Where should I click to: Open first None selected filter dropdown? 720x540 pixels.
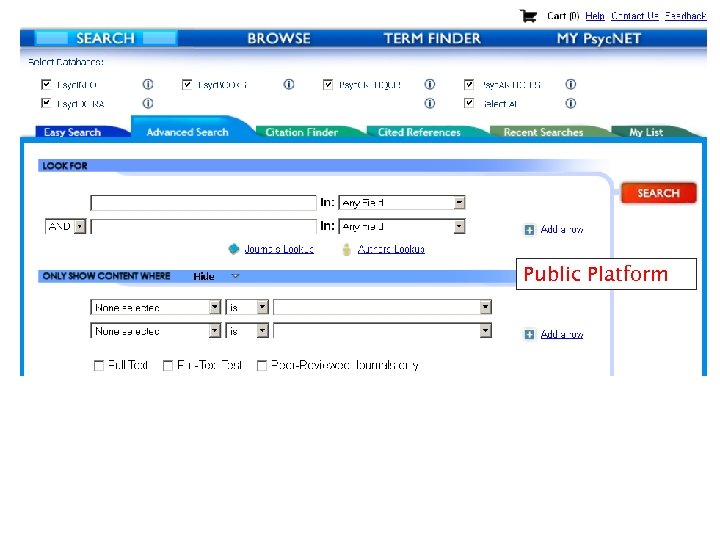click(156, 307)
